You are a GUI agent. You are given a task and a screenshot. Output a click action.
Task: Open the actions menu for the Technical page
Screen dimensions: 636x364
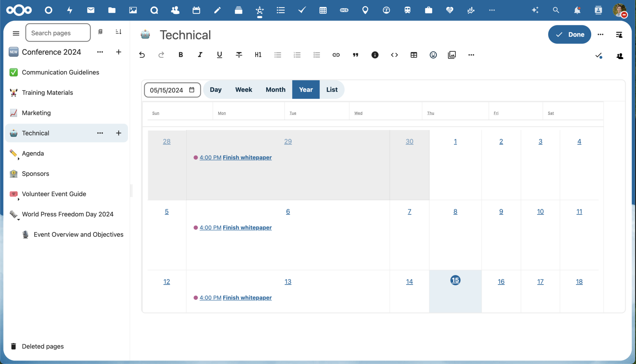pos(100,133)
